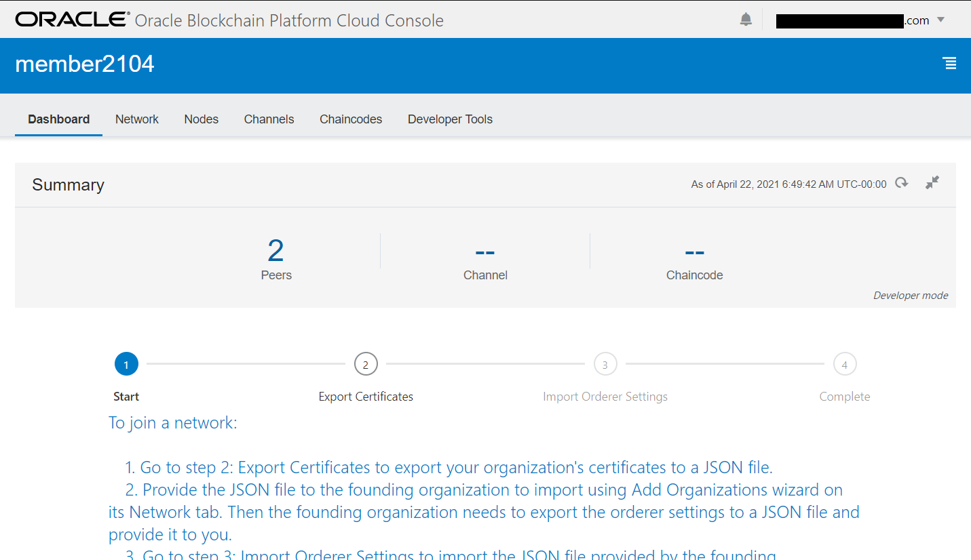Viewport: 971px width, 560px height.
Task: Switch to the Dashboard tab
Action: (x=58, y=119)
